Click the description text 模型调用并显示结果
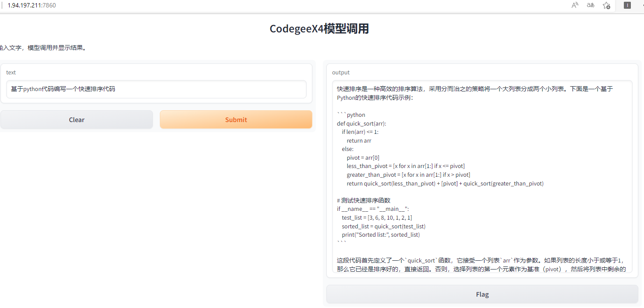 [57, 48]
